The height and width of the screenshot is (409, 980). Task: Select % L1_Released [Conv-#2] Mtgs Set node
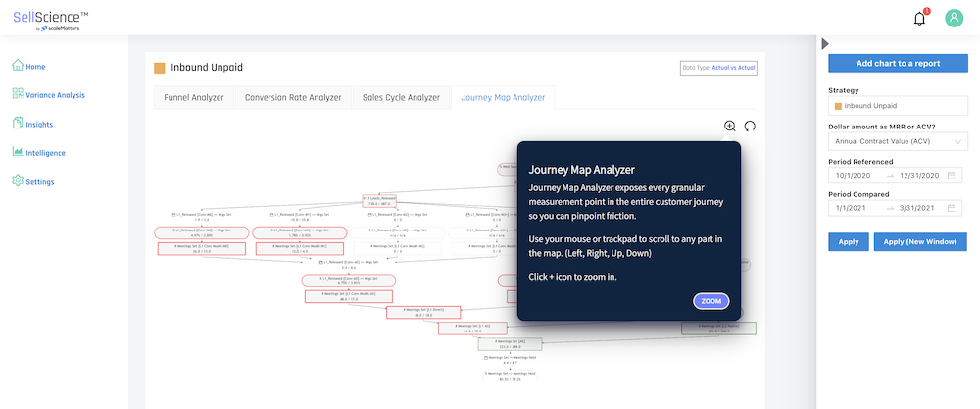[398, 232]
